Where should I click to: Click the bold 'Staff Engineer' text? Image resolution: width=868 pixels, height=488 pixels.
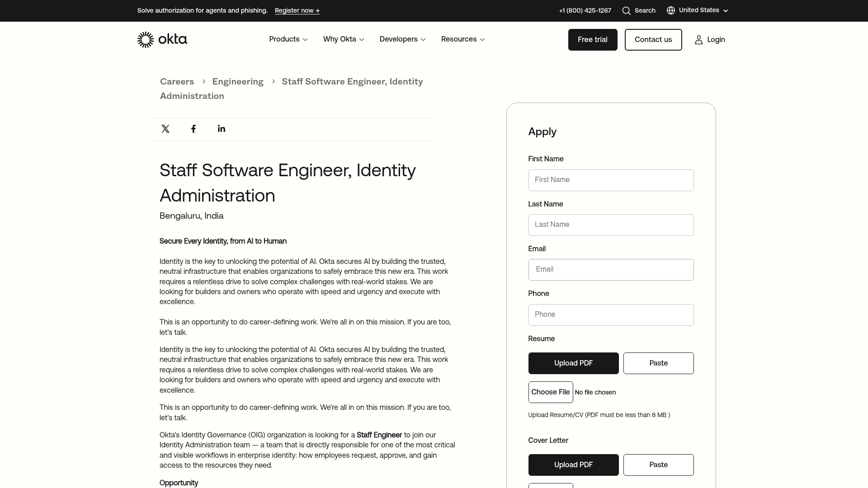[x=379, y=435]
